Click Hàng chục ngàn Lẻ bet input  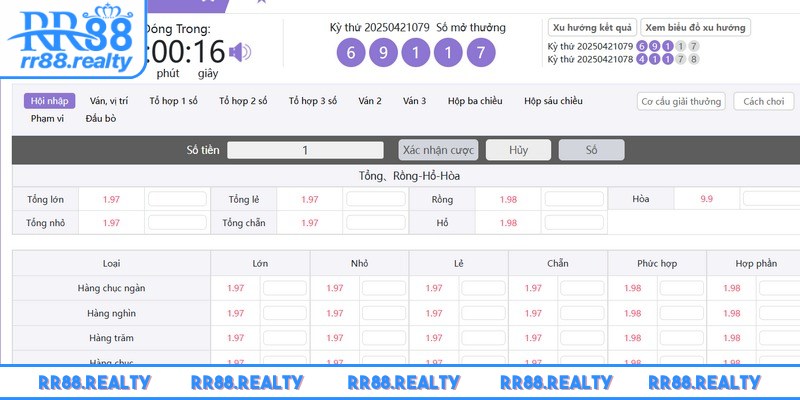[x=483, y=288]
